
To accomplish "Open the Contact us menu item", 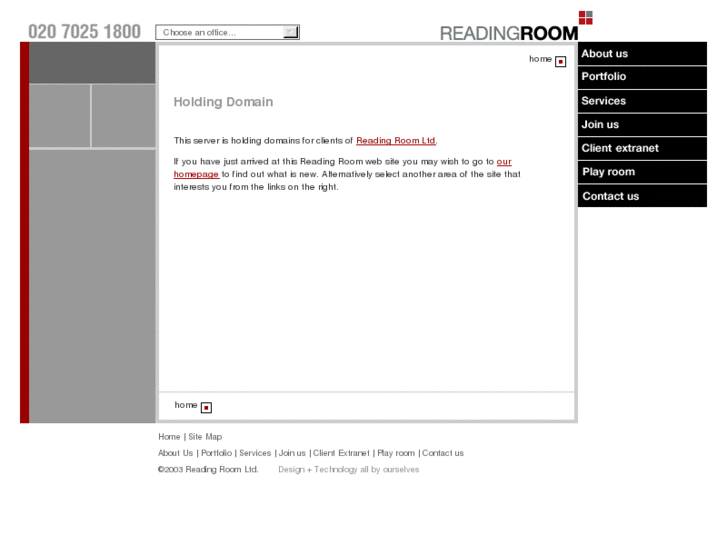I will click(642, 196).
